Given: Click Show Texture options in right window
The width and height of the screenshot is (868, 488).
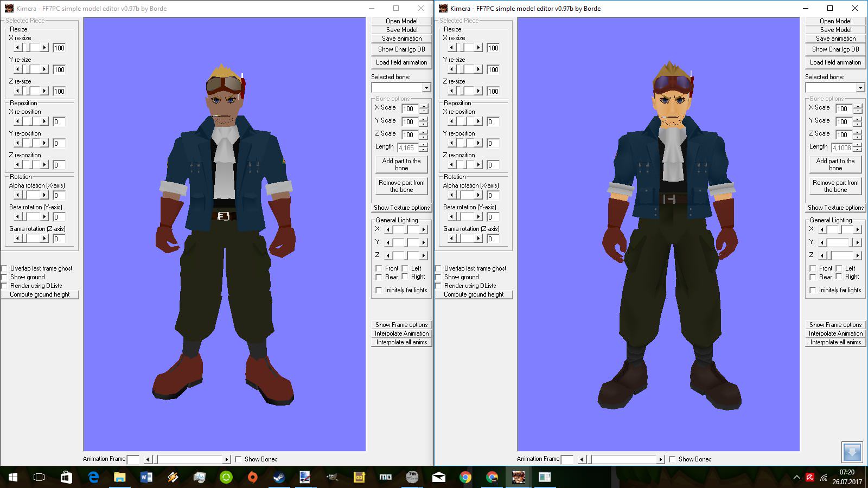Looking at the screenshot, I should point(835,208).
